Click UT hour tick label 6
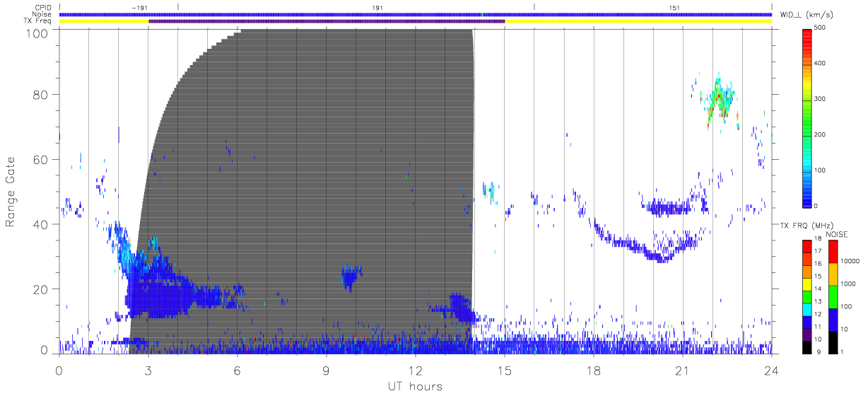The width and height of the screenshot is (868, 401). pos(237,370)
